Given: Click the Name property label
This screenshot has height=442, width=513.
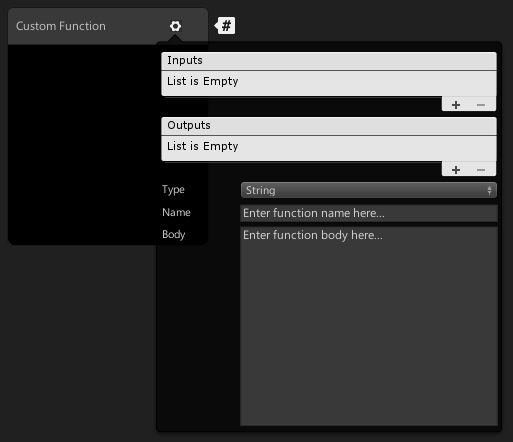Looking at the screenshot, I should pos(176,212).
